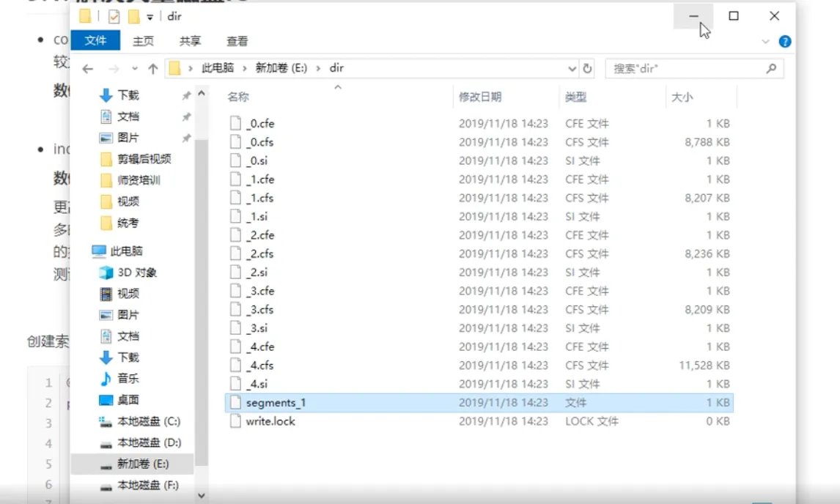Click the search magnifier icon
This screenshot has height=504, width=840.
pyautogui.click(x=771, y=69)
